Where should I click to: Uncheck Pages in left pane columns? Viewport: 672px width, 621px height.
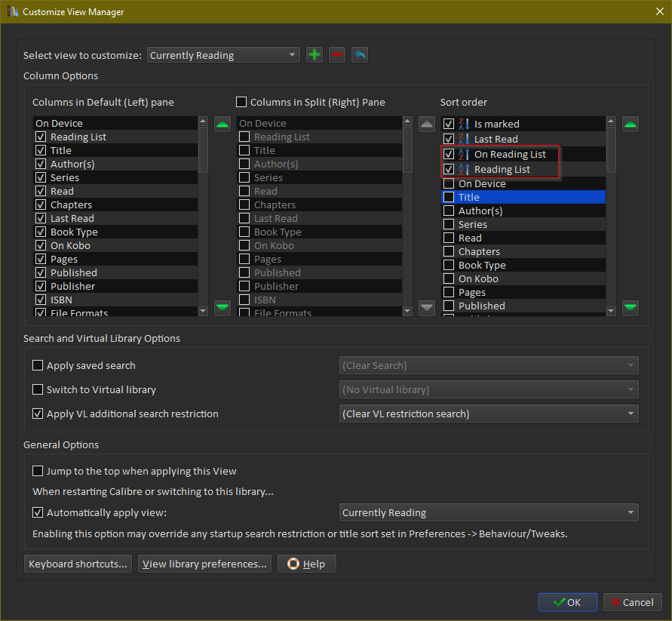point(41,259)
